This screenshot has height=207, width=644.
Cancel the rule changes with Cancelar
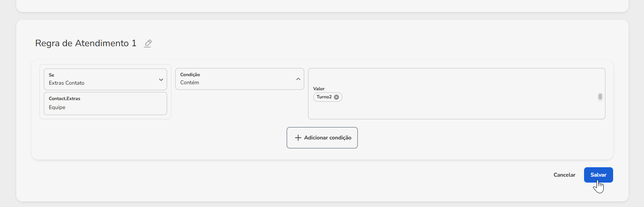tap(564, 175)
